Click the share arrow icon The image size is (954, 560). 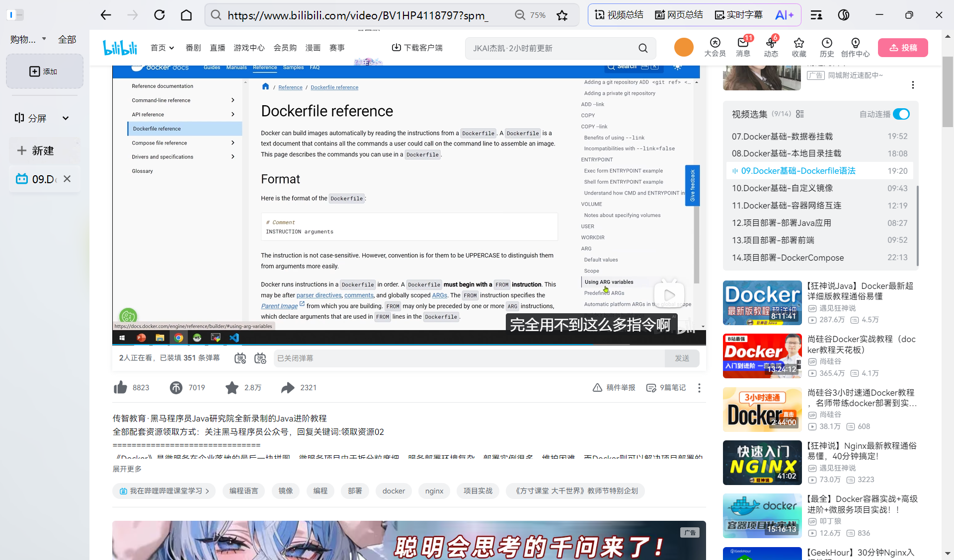point(288,388)
